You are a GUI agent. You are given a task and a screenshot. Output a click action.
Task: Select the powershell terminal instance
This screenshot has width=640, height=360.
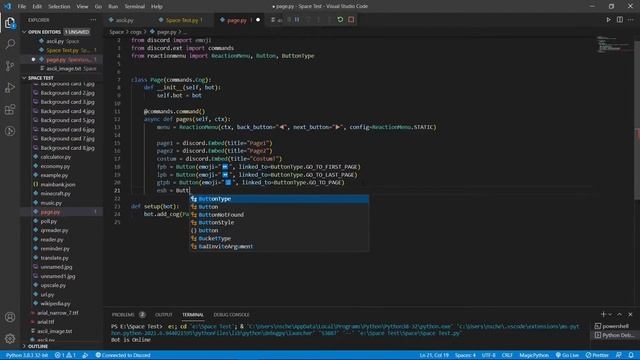coord(616,326)
